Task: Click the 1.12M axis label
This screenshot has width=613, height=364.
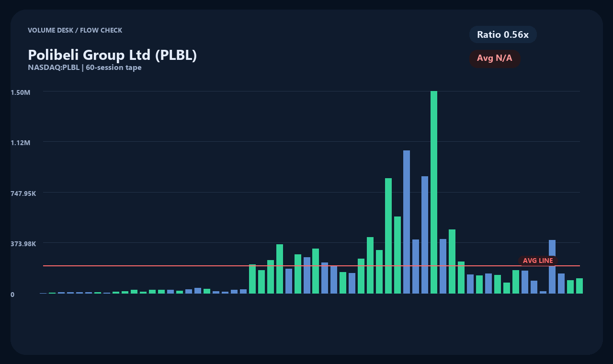Action: 21,143
